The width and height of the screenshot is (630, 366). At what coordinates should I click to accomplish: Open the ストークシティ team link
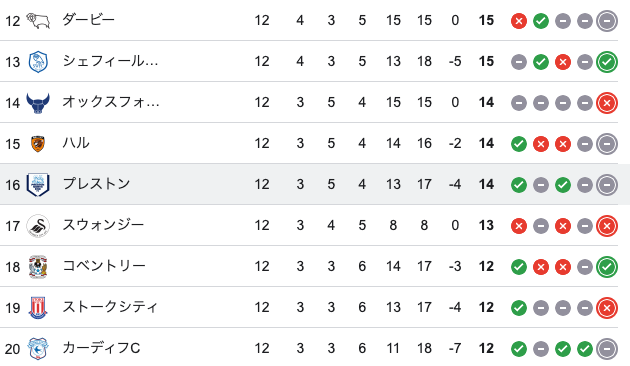tap(110, 307)
